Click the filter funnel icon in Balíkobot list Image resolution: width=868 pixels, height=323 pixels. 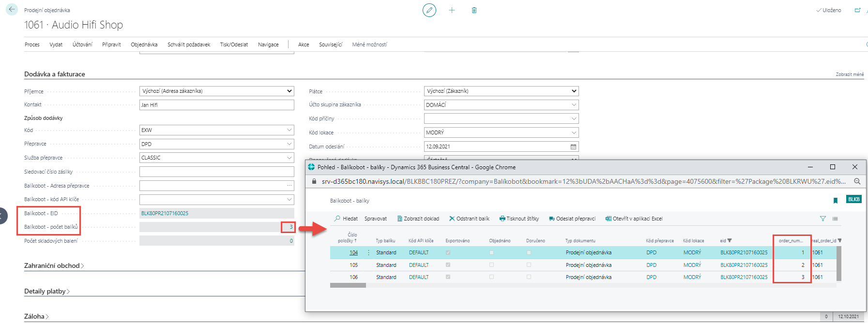[x=822, y=219]
